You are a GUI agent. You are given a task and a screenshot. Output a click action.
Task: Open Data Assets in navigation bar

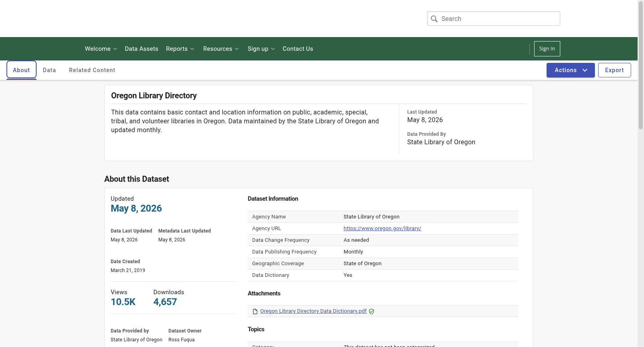pos(141,49)
